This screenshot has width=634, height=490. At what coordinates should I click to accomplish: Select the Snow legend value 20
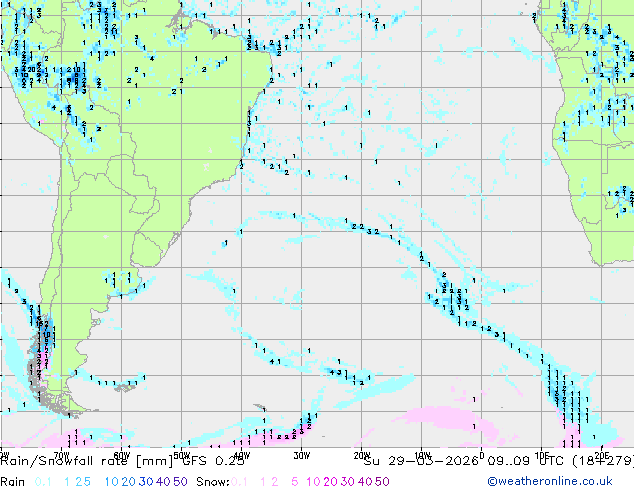coord(330,482)
